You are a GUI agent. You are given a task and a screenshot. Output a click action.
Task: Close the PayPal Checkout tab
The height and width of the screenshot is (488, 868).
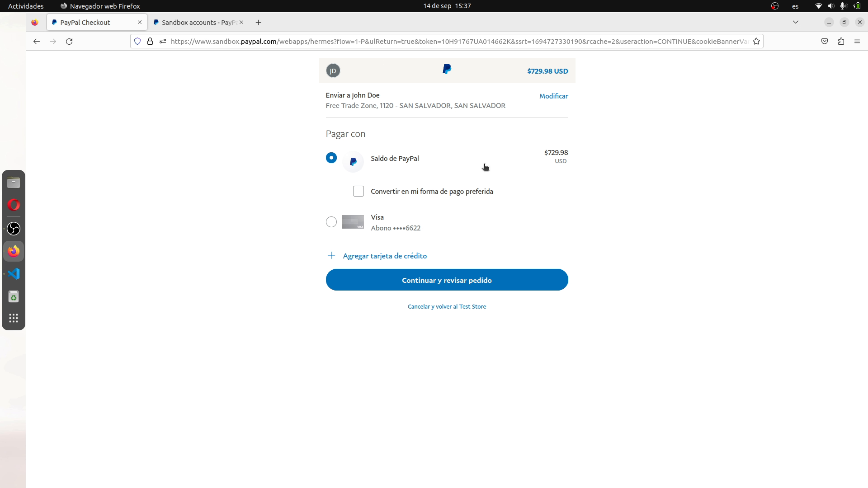pyautogui.click(x=140, y=22)
